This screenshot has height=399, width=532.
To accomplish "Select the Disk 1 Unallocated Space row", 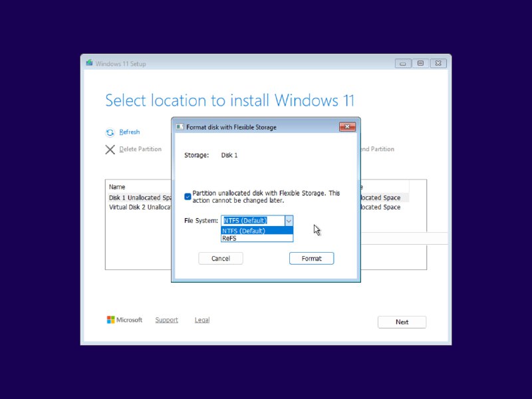I will click(140, 198).
